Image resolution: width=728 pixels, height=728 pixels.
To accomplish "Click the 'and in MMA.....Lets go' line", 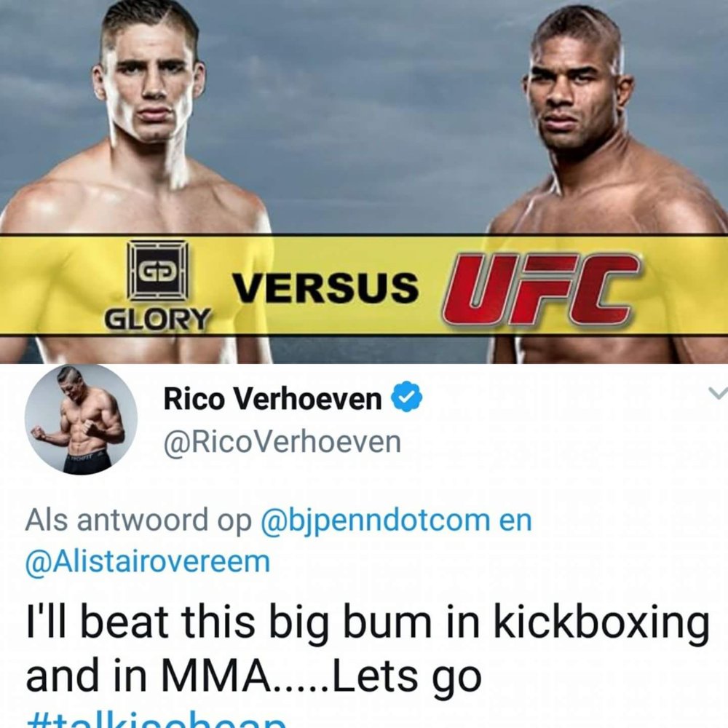I will click(253, 677).
